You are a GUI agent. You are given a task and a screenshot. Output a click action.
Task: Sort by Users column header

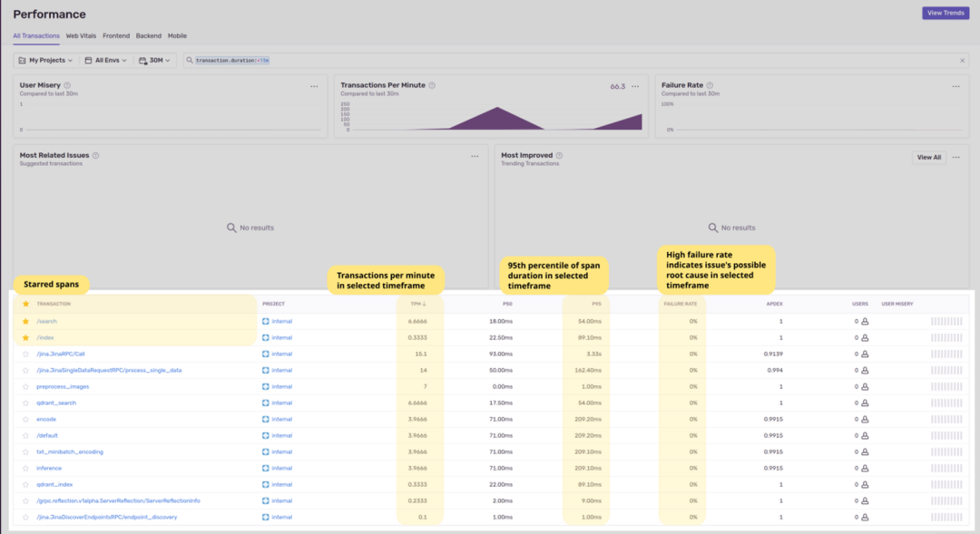click(x=860, y=304)
